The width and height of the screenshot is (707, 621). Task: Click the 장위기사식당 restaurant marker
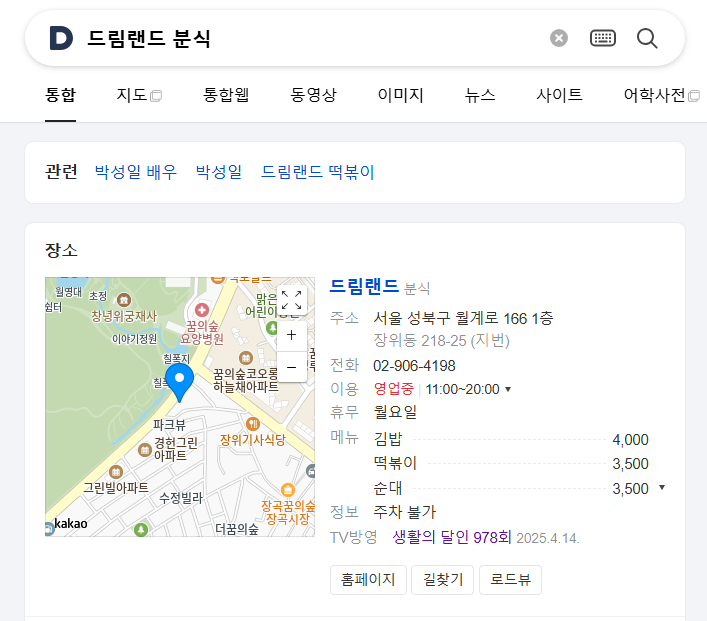pos(253,424)
